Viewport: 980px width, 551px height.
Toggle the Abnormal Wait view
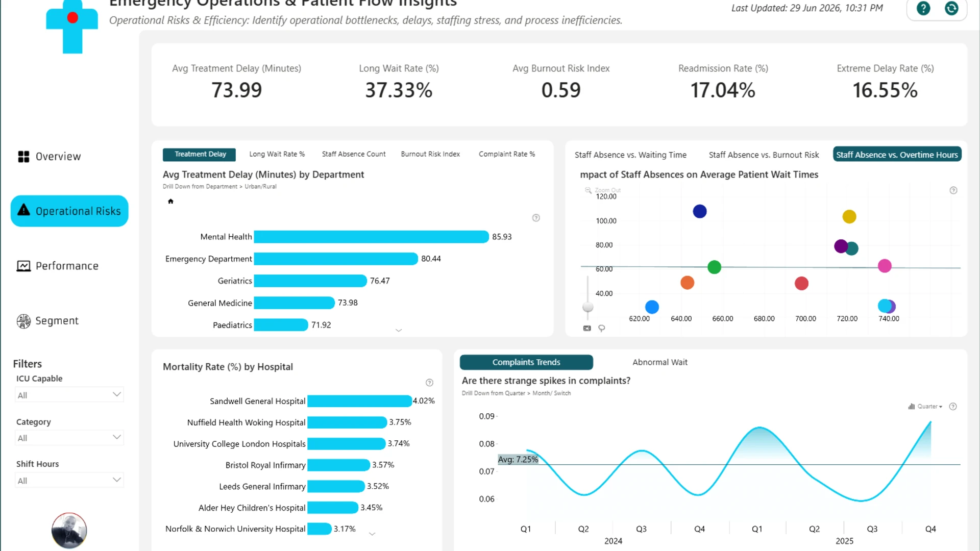[x=659, y=362]
